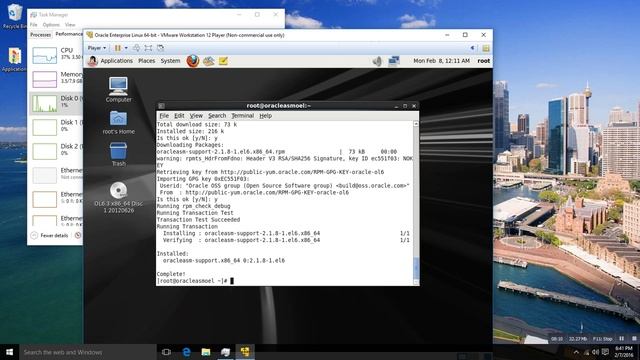This screenshot has width=640, height=360.
Task: Click the terminal scrollbar up arrow
Action: (x=416, y=124)
